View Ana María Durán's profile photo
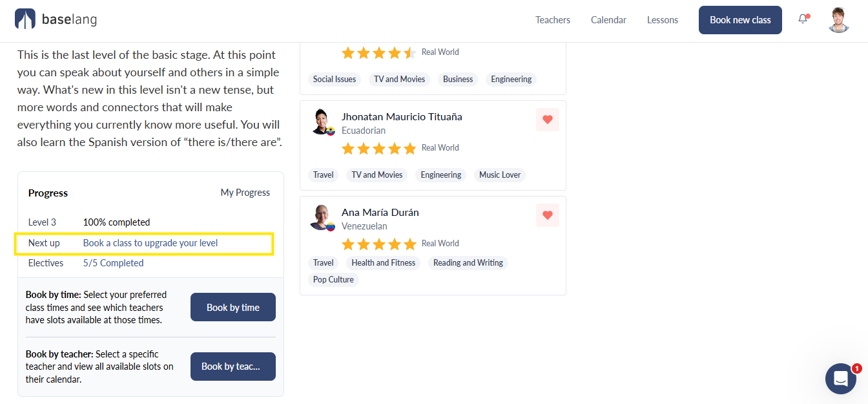This screenshot has height=404, width=868. 322,217
